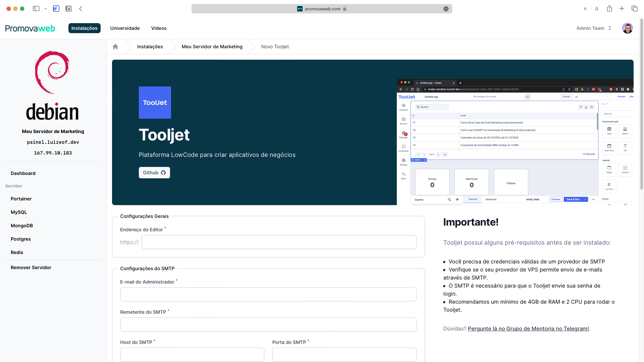Open the Github button
Screen dimensions: 644x362
click(x=154, y=173)
